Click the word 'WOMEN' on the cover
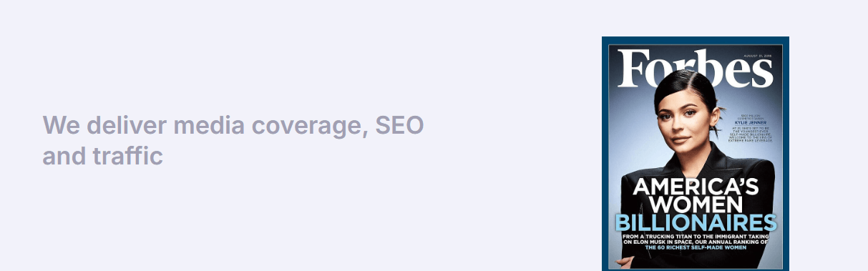Image resolution: width=868 pixels, height=271 pixels. click(696, 205)
